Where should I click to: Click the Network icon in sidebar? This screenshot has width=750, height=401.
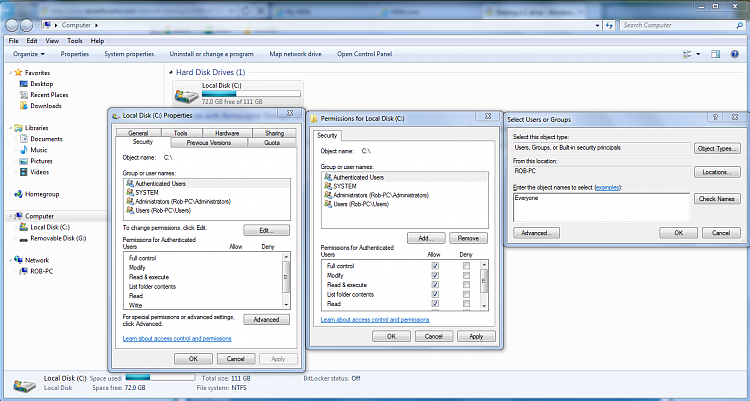pos(18,260)
